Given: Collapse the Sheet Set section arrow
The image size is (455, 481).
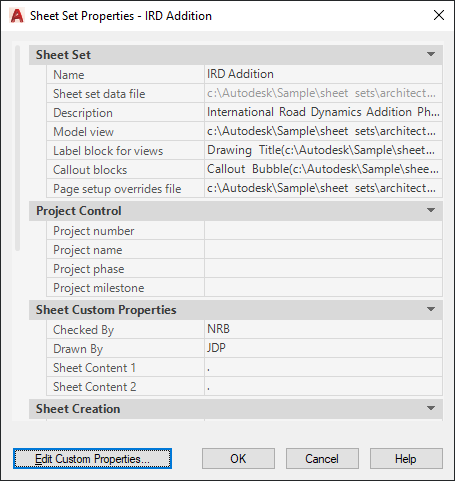Looking at the screenshot, I should click(431, 54).
